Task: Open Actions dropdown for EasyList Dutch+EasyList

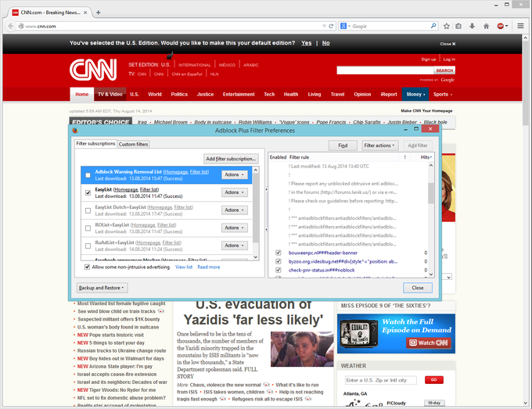Action: click(235, 210)
